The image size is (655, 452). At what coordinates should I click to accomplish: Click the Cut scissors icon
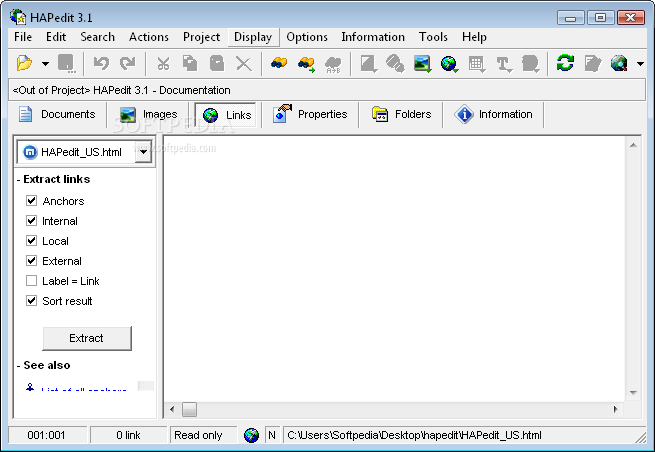point(163,63)
